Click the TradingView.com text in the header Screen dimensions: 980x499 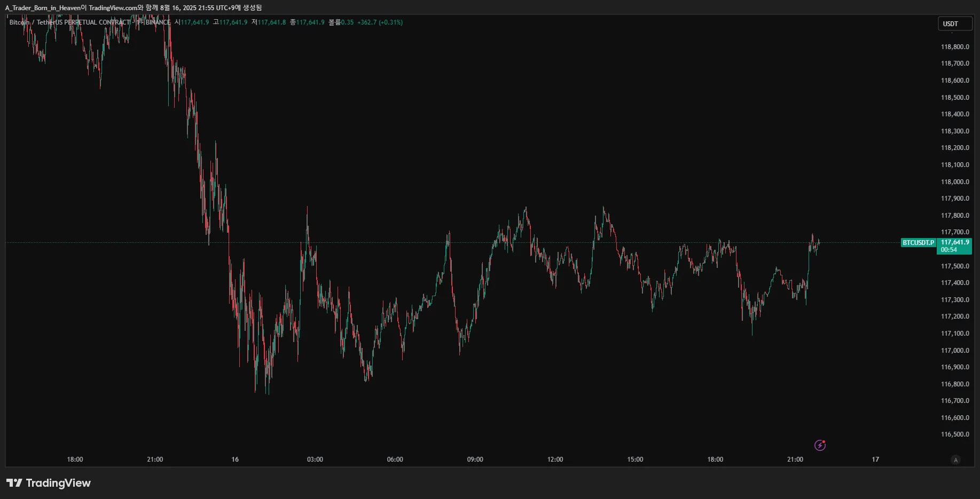[x=113, y=8]
